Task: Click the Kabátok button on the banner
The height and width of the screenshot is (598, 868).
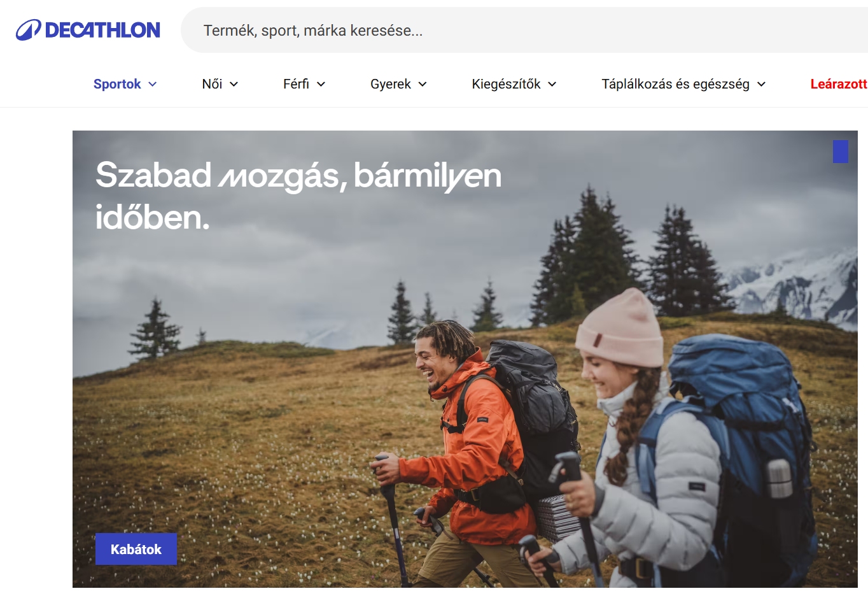Action: click(136, 549)
